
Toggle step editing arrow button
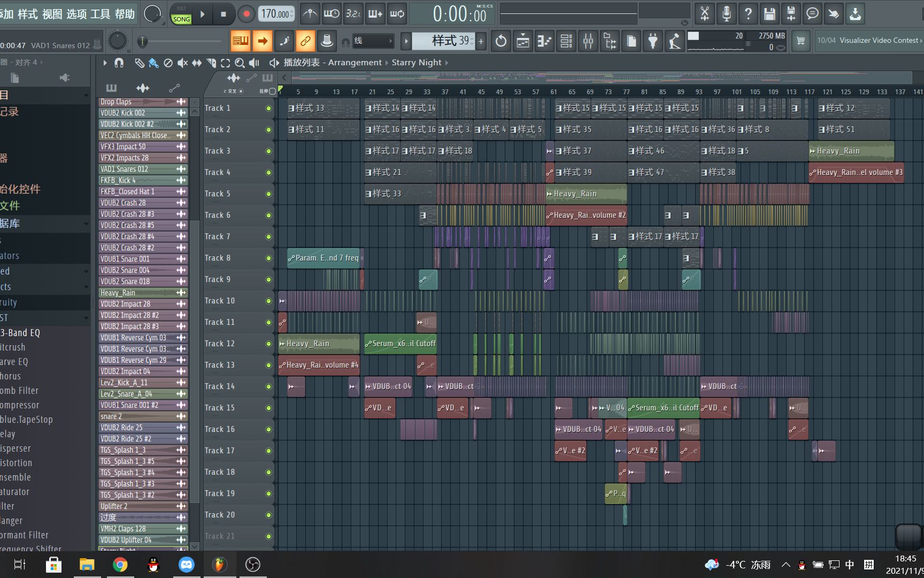pyautogui.click(x=262, y=41)
